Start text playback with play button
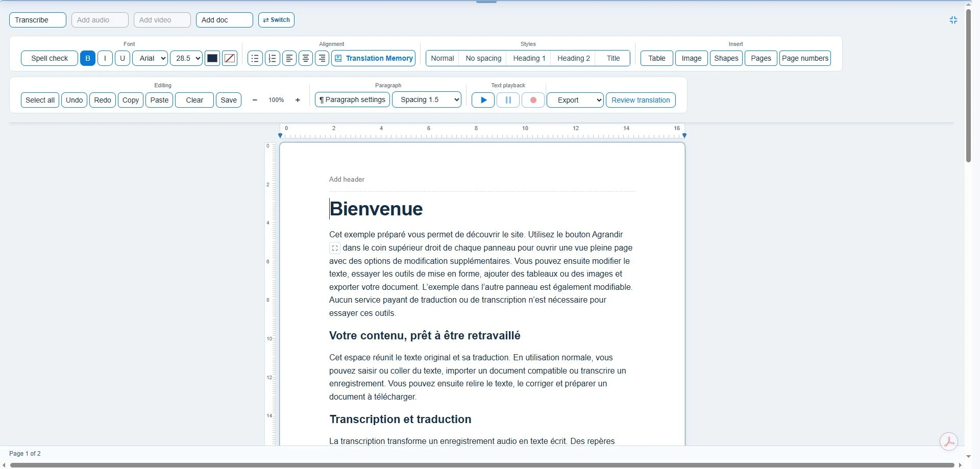980x469 pixels. (483, 100)
